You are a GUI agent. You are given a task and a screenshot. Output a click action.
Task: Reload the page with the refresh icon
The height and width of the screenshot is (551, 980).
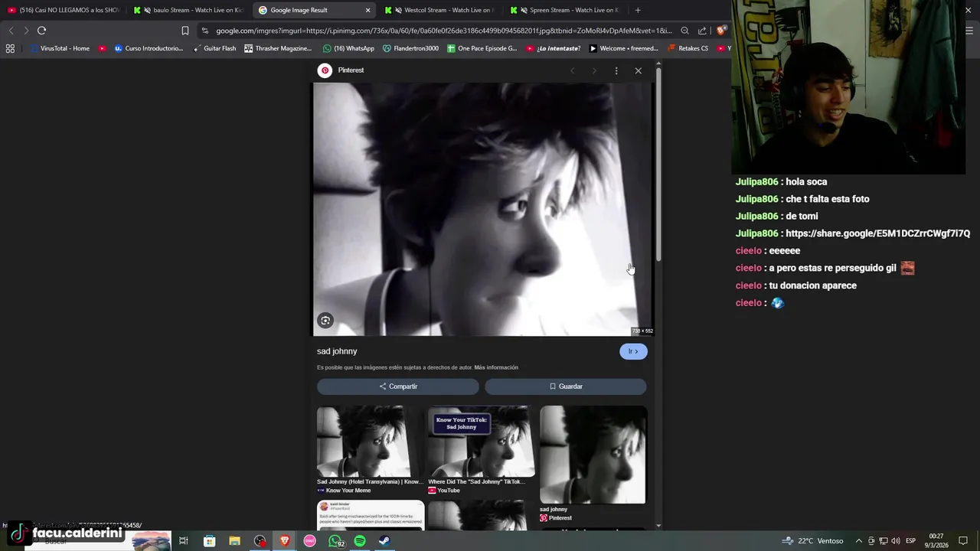pos(41,31)
